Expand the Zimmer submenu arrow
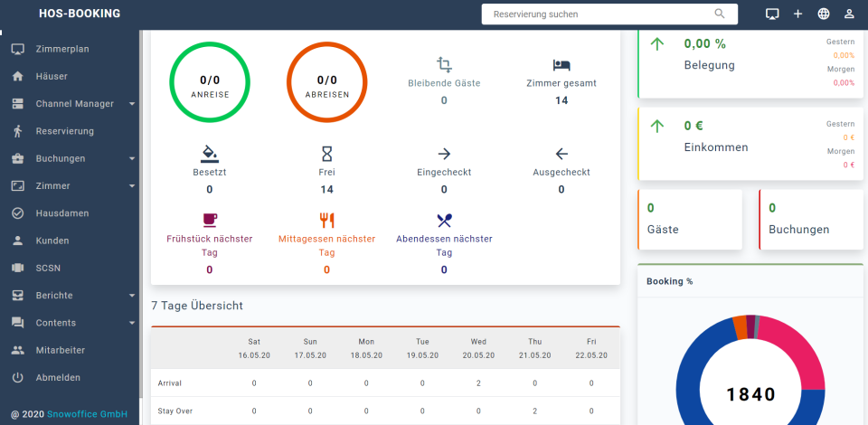Image resolution: width=868 pixels, height=425 pixels. point(132,186)
